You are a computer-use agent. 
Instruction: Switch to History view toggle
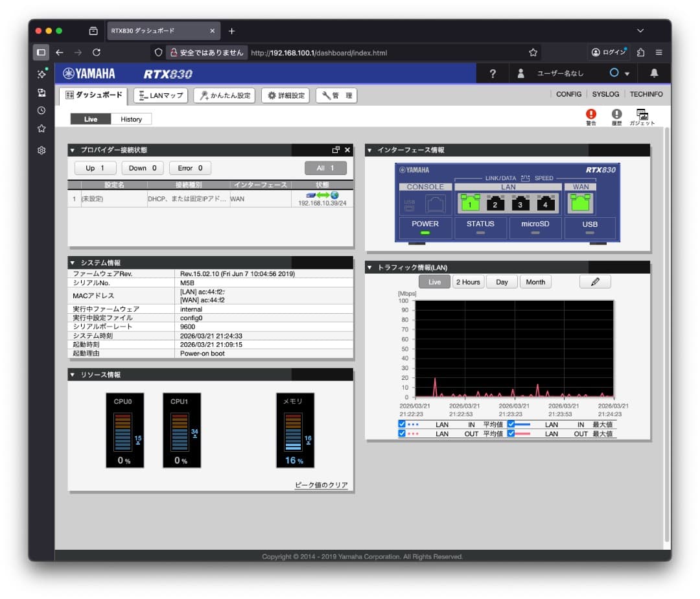[x=131, y=119]
